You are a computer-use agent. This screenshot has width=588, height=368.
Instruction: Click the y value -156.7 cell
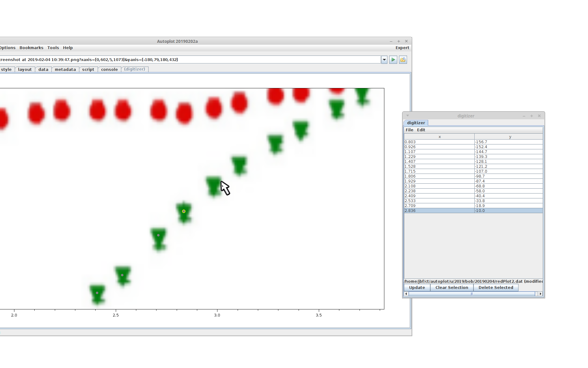(x=509, y=142)
